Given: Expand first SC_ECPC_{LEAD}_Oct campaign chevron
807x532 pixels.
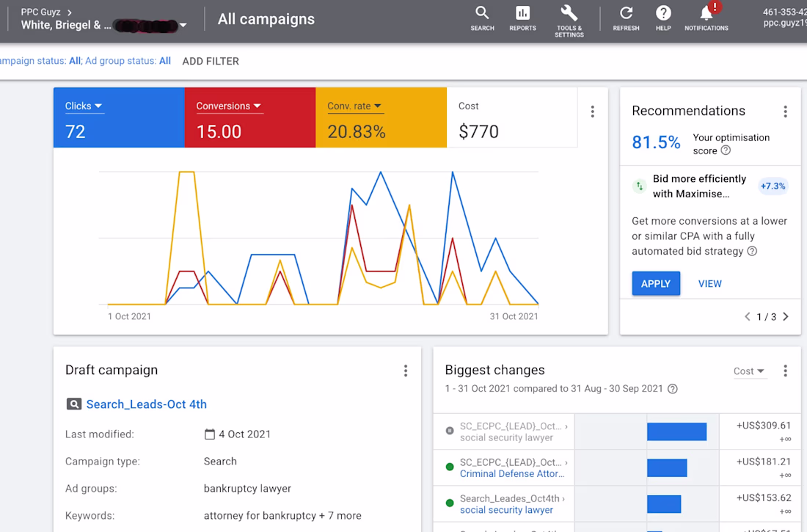Looking at the screenshot, I should coord(566,426).
